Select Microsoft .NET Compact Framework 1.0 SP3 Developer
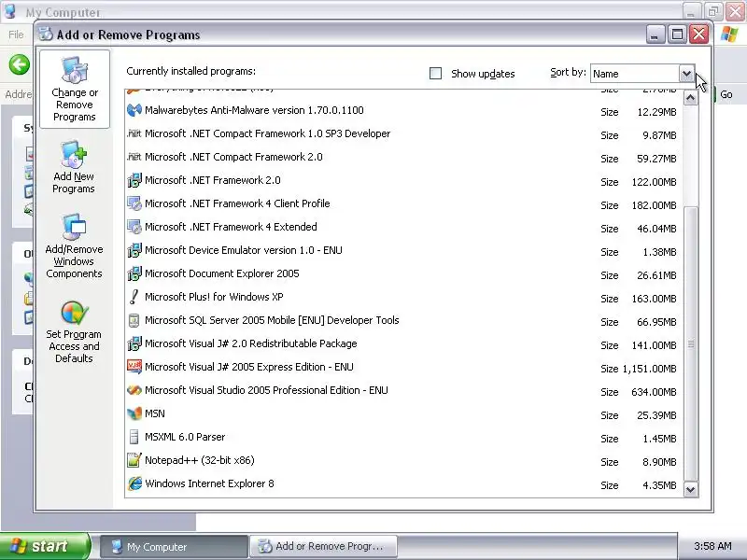 coord(404,134)
